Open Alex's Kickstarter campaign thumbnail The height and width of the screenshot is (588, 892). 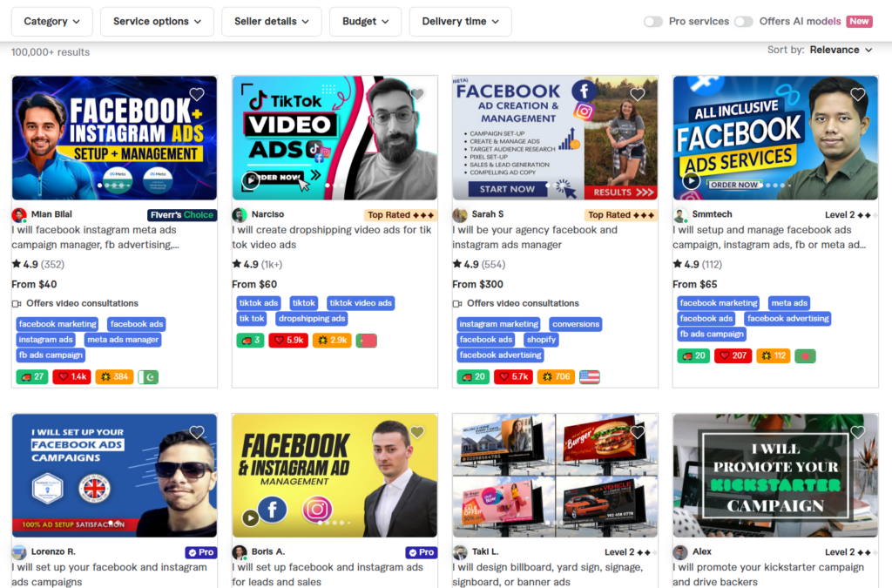(x=775, y=476)
